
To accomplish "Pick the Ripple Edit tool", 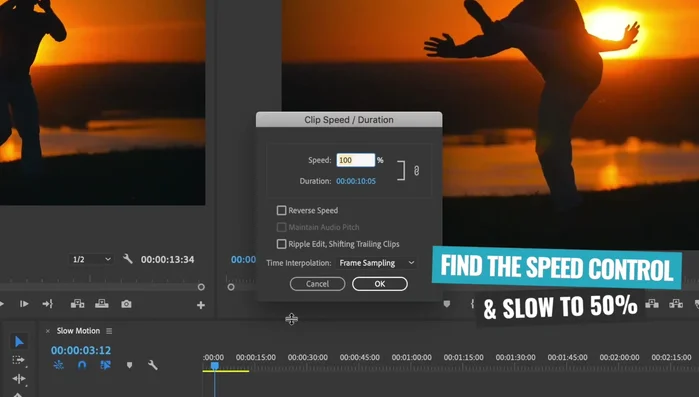I will click(19, 379).
